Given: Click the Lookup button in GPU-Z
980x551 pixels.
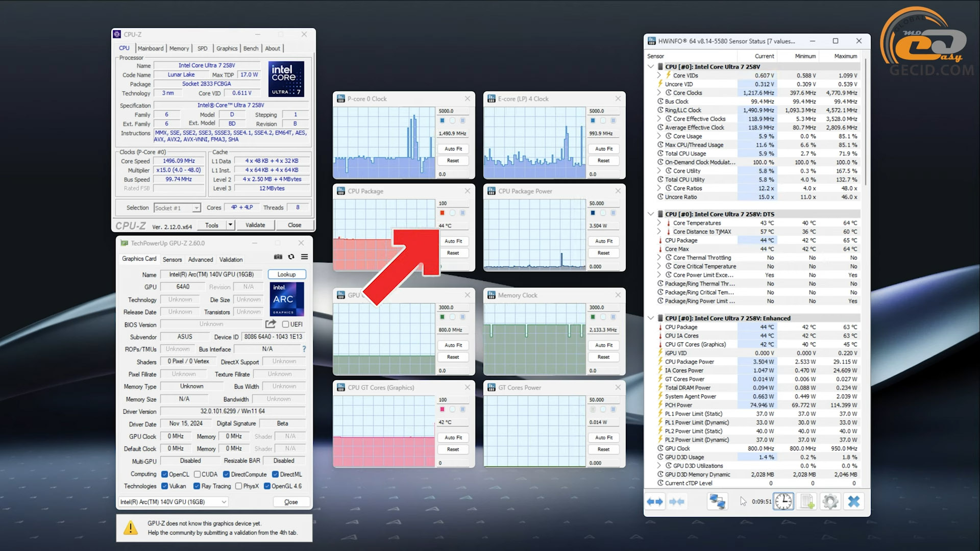Looking at the screenshot, I should pos(286,274).
